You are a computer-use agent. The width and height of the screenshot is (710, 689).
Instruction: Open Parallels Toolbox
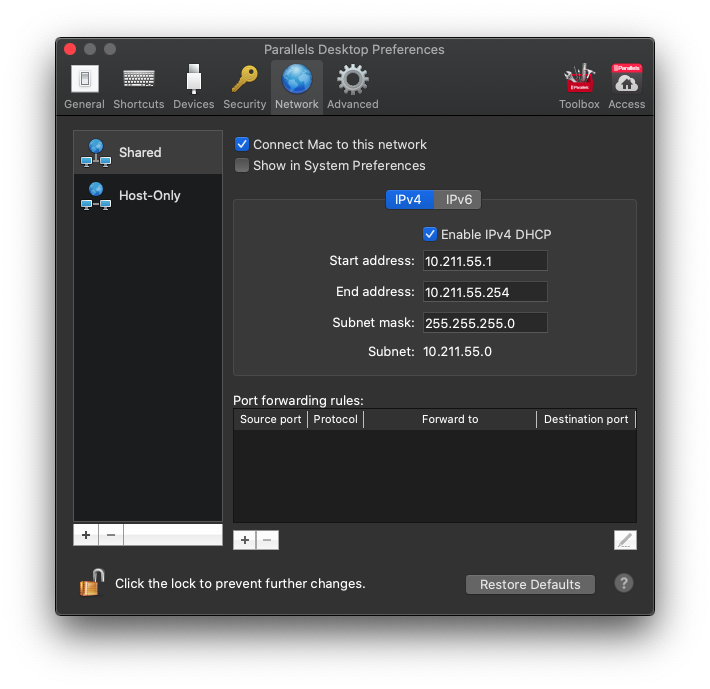579,87
